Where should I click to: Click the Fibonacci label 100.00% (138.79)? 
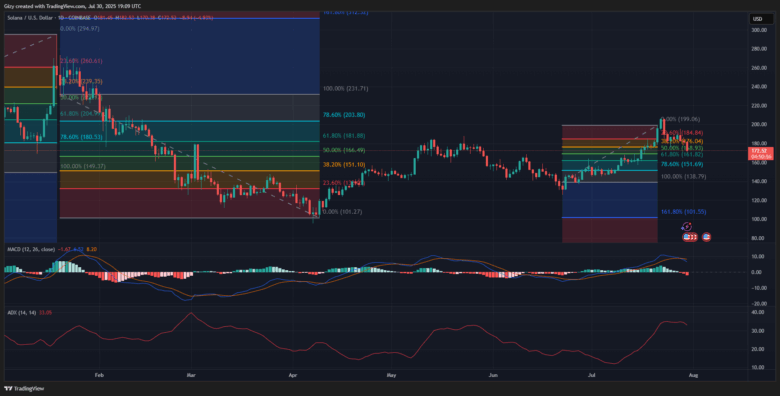683,177
